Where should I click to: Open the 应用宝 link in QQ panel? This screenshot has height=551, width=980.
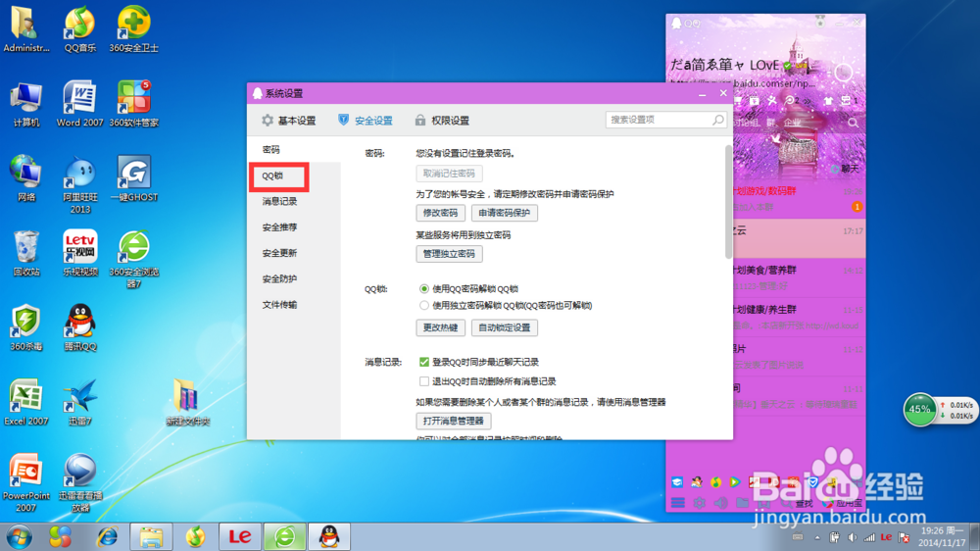coord(843,503)
